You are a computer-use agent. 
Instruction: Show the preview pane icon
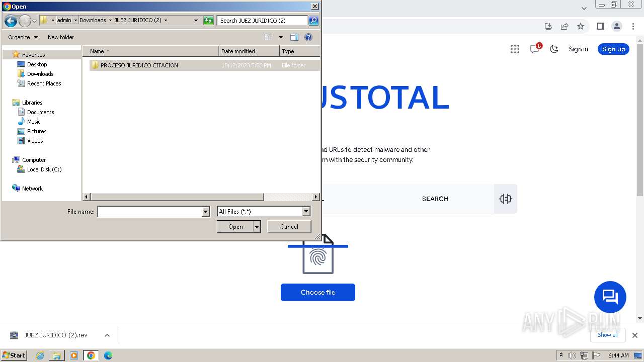[294, 37]
